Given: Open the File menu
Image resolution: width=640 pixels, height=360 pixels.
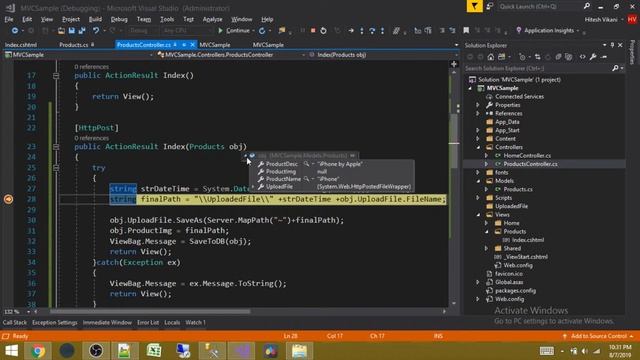Looking at the screenshot, I should pyautogui.click(x=9, y=19).
